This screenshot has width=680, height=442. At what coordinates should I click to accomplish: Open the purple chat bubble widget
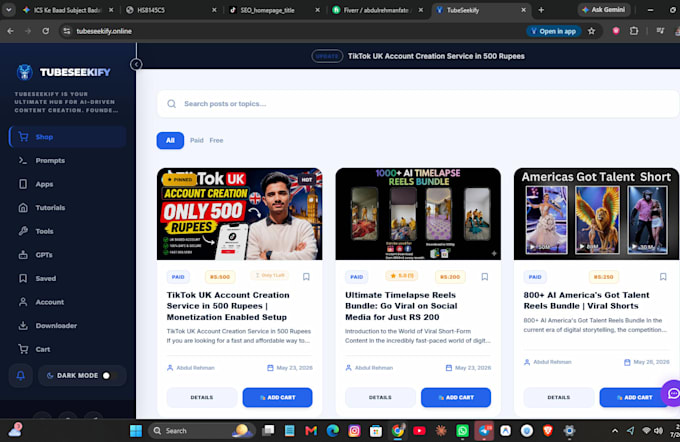672,393
